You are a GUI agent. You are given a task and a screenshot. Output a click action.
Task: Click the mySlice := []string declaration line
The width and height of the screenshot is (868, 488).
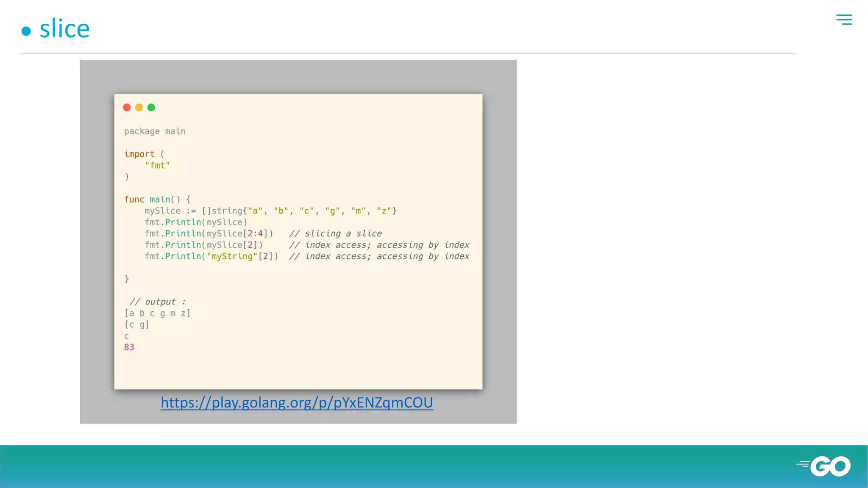point(270,211)
